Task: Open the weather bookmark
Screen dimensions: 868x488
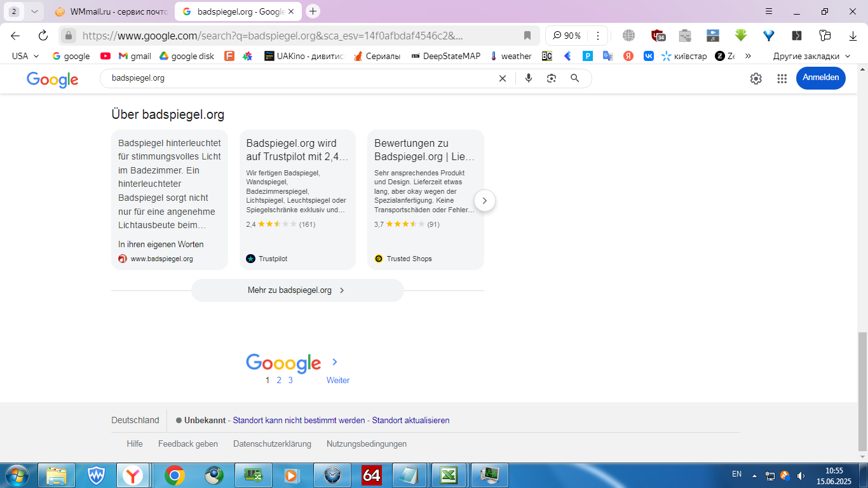Action: click(511, 56)
